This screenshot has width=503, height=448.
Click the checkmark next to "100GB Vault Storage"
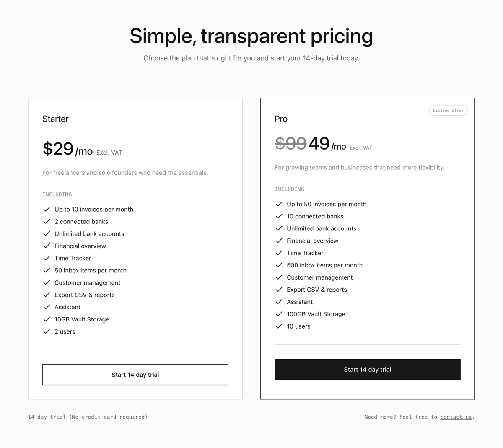279,314
